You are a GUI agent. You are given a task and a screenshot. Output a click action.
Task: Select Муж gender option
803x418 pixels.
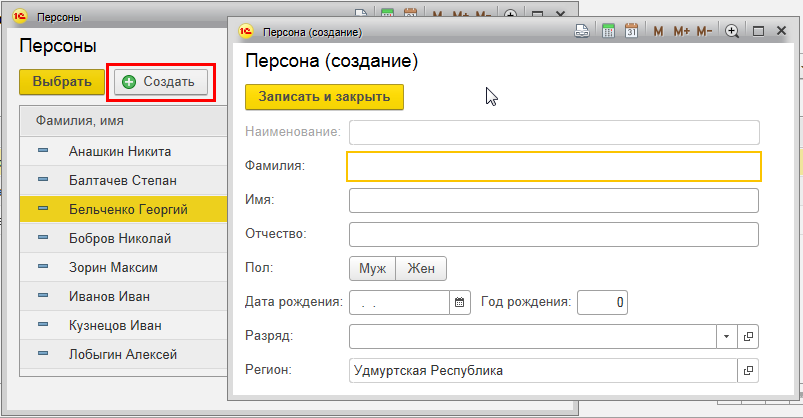(x=372, y=268)
